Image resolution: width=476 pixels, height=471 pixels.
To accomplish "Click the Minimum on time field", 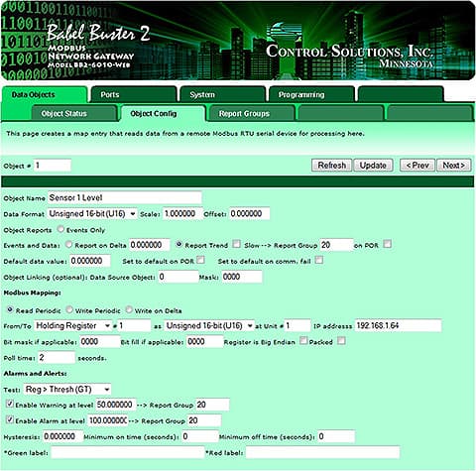I will point(200,436).
